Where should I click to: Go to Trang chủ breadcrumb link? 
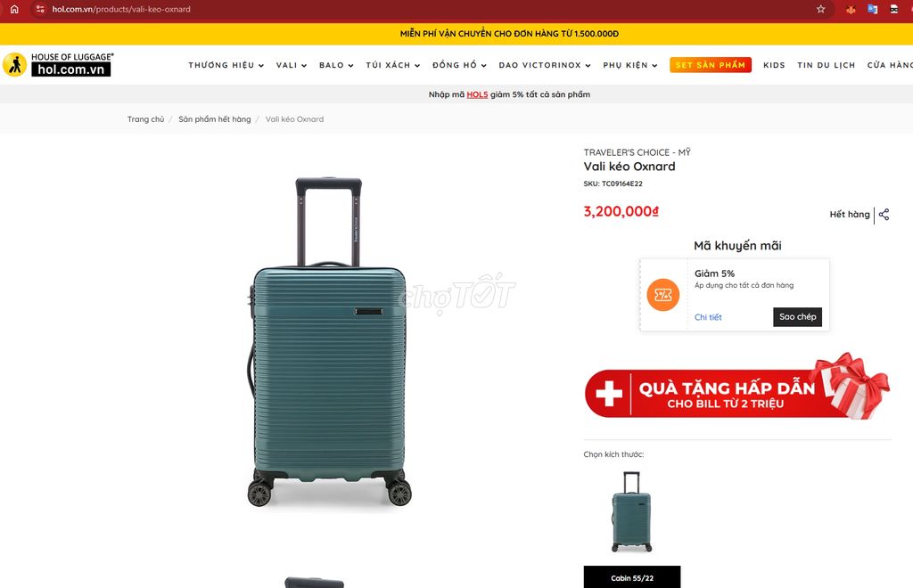click(145, 119)
